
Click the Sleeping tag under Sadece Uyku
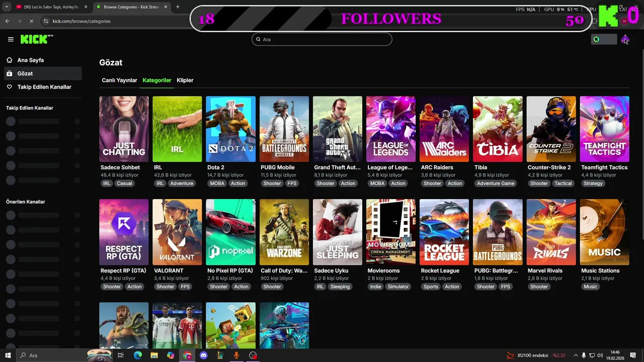point(340,287)
